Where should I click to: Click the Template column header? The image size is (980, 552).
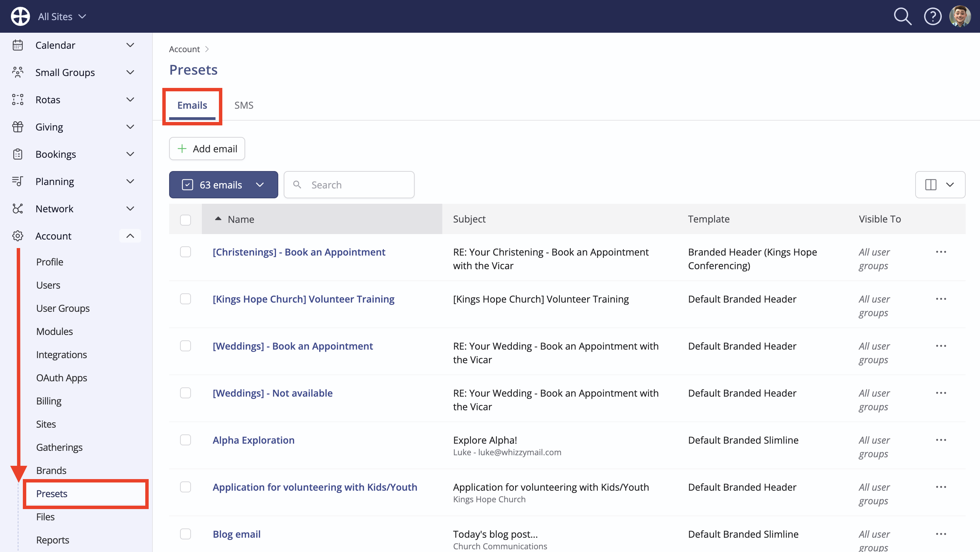click(709, 219)
